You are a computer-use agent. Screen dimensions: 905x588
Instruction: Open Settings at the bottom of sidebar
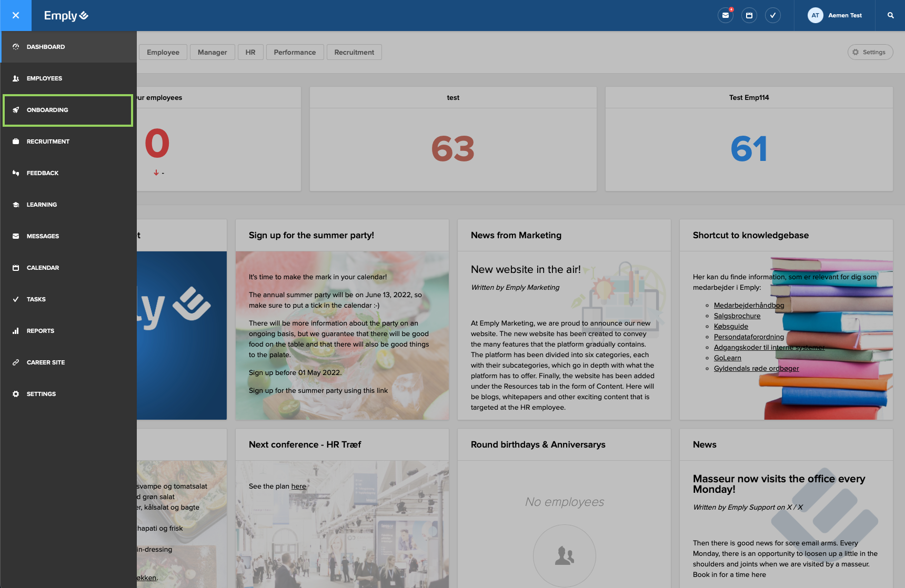tap(41, 393)
